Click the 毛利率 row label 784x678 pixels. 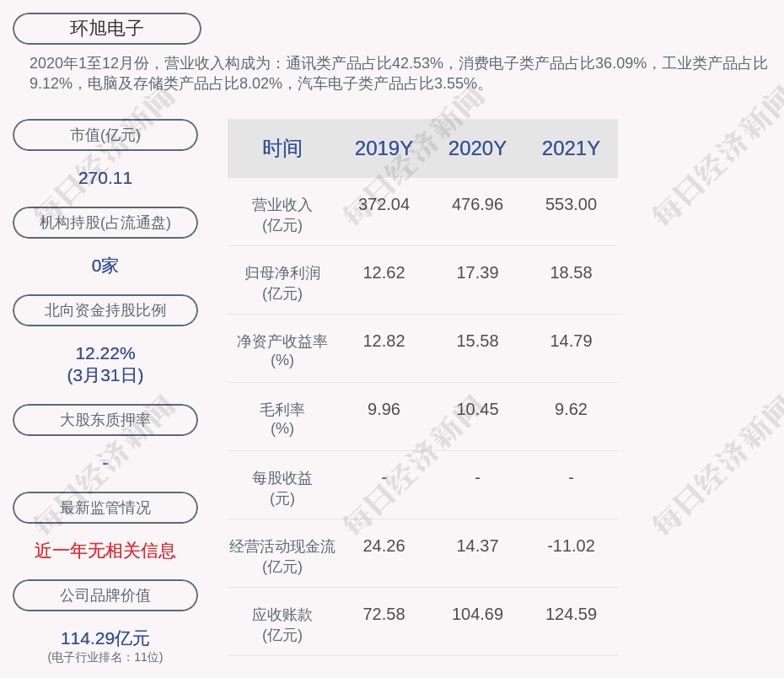click(x=282, y=410)
